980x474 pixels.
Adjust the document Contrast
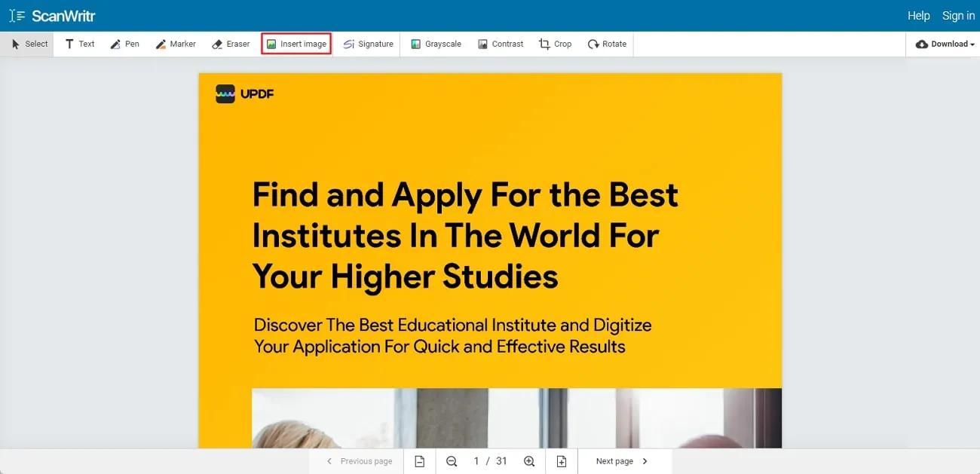point(501,44)
